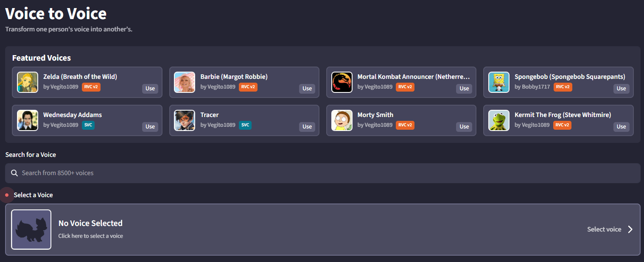Click the 'Wednesday Addams' title text

click(x=73, y=115)
